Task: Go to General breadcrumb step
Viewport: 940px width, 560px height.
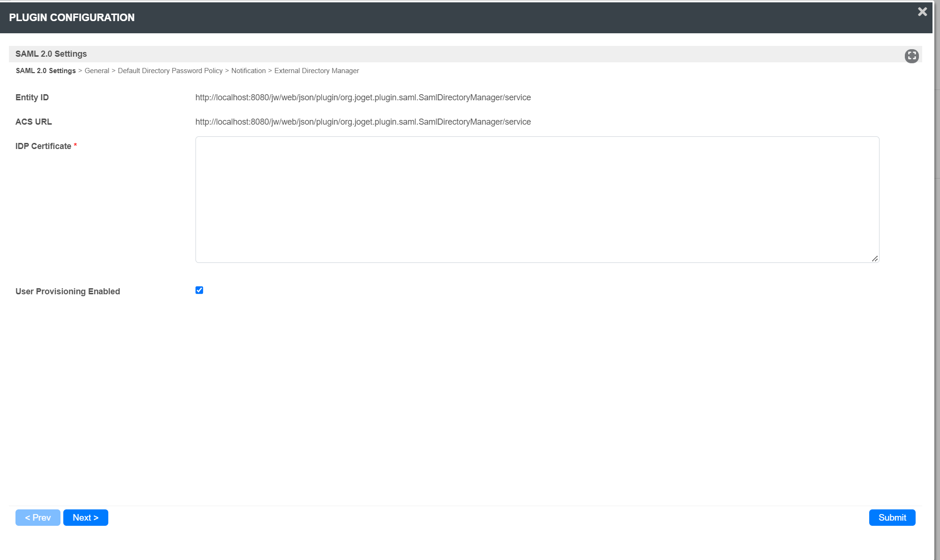Action: (97, 71)
